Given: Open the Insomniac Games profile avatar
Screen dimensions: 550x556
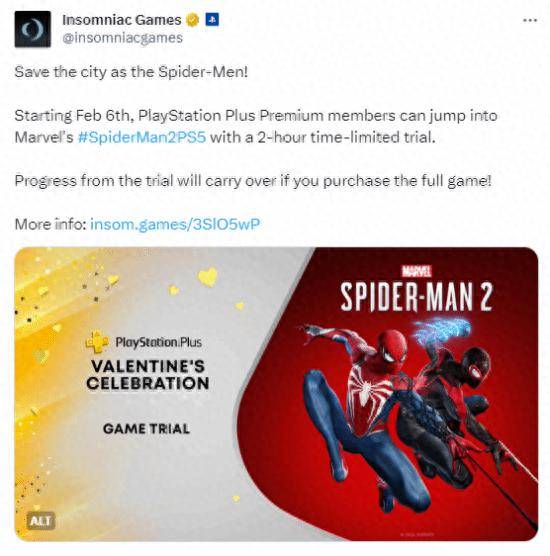Looking at the screenshot, I should point(33,29).
